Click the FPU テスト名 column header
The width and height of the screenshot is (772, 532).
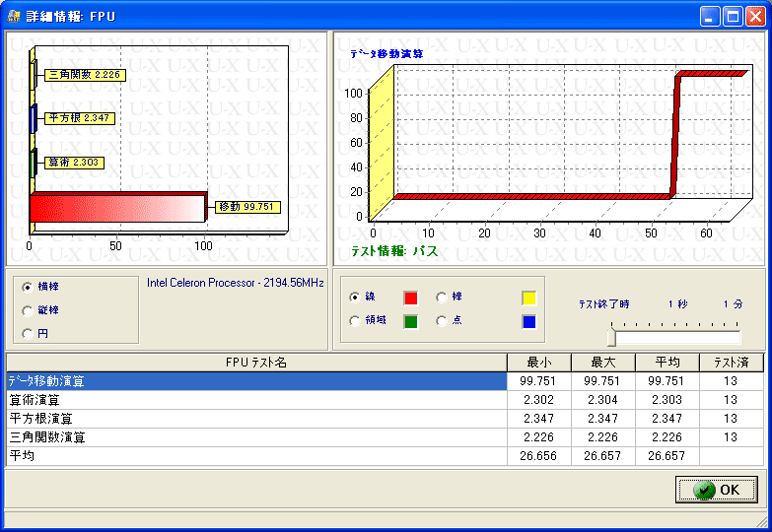coord(256,363)
